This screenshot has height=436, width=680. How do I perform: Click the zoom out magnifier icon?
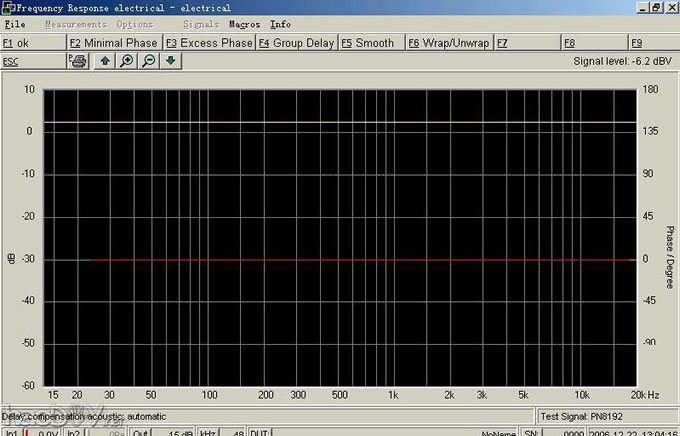[x=149, y=61]
